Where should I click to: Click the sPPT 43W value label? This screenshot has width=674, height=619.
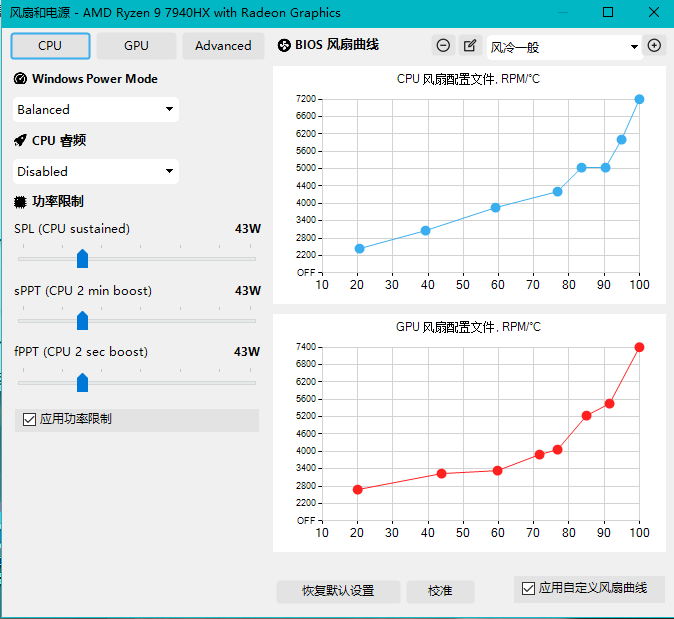pos(248,291)
